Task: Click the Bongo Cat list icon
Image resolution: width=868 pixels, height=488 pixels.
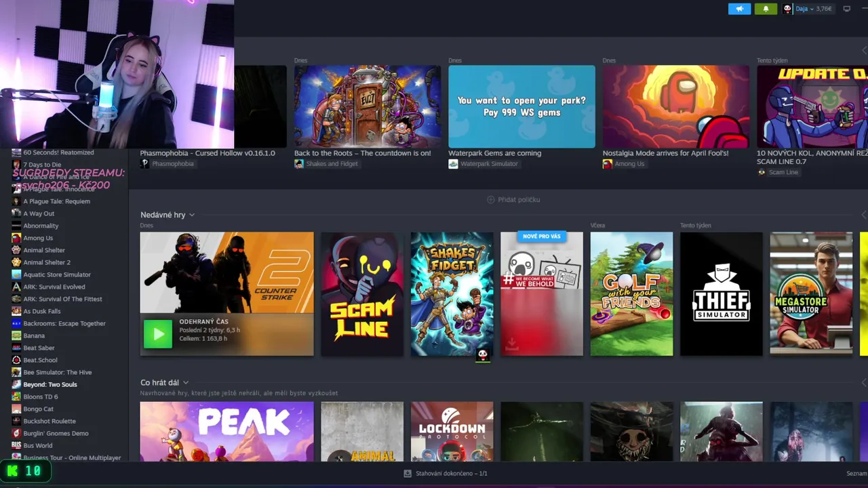Action: [x=16, y=409]
